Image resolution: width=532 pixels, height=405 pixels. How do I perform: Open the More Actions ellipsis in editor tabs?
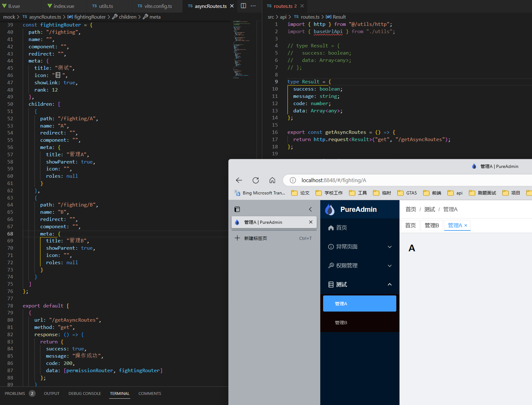pyautogui.click(x=253, y=6)
